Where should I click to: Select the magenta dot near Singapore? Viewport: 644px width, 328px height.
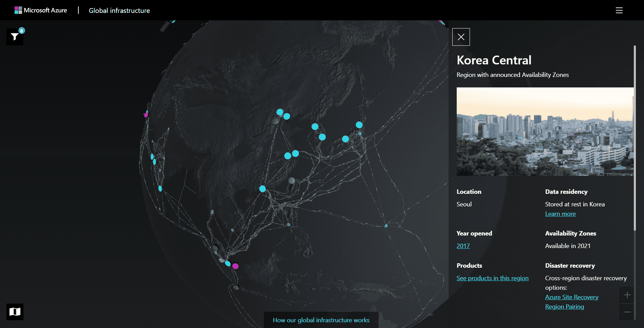coord(235,266)
